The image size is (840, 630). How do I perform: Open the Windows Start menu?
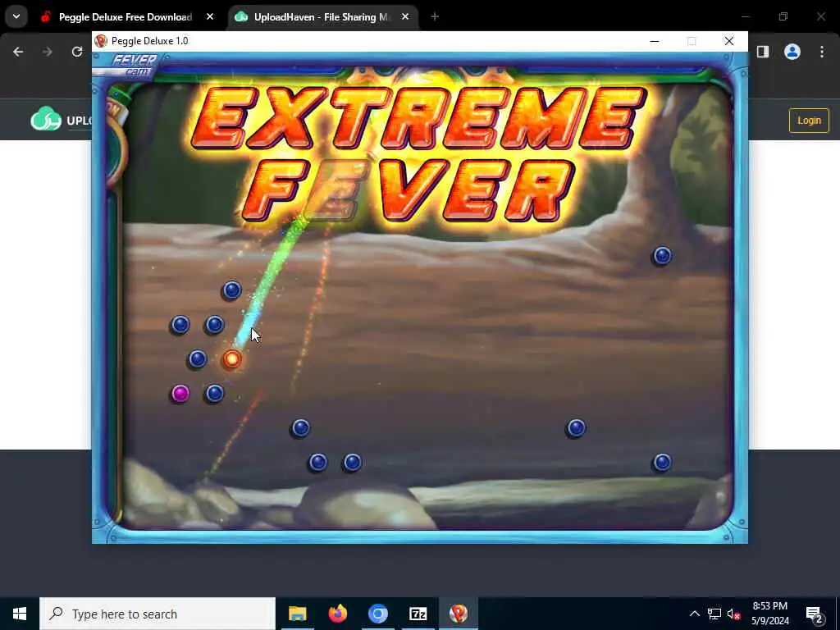[20, 614]
